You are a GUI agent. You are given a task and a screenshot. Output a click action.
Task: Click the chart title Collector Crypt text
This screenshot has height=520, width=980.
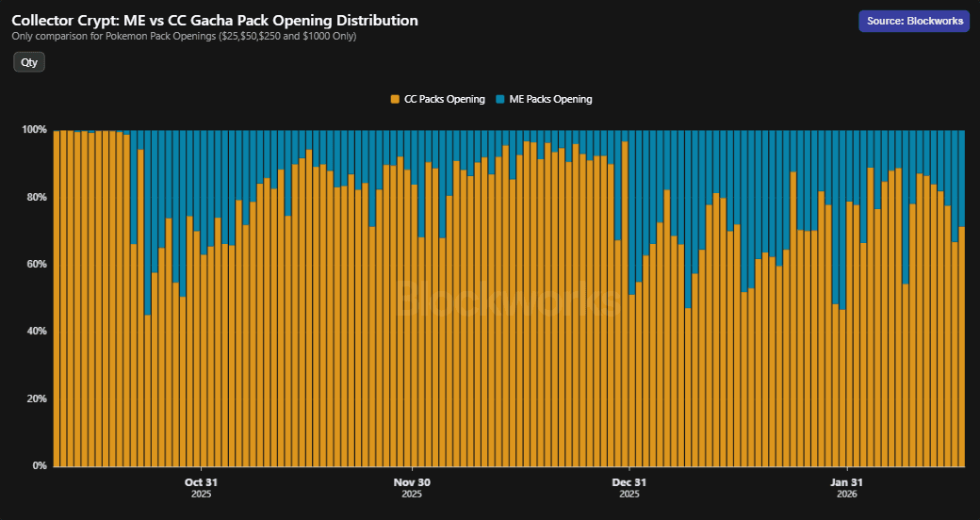tap(215, 20)
